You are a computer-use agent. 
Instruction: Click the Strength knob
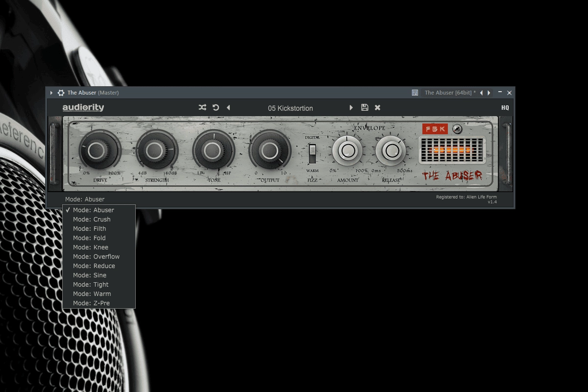[157, 150]
